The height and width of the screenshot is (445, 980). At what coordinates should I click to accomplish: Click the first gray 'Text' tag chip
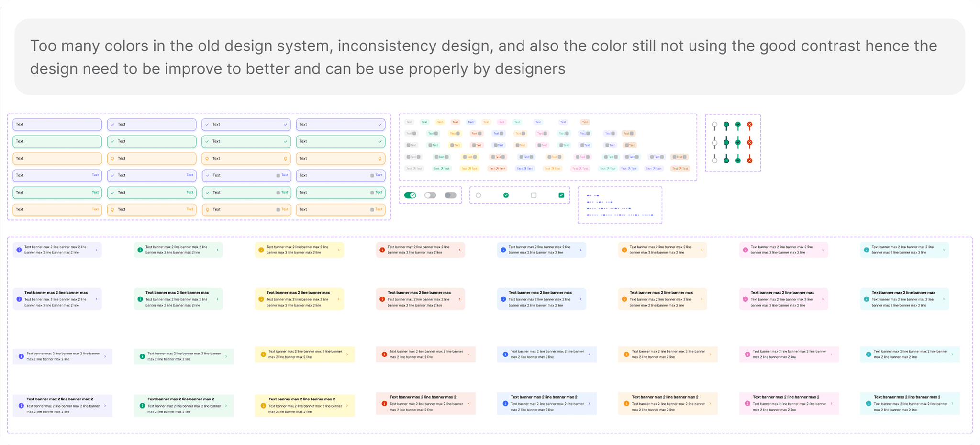(409, 122)
